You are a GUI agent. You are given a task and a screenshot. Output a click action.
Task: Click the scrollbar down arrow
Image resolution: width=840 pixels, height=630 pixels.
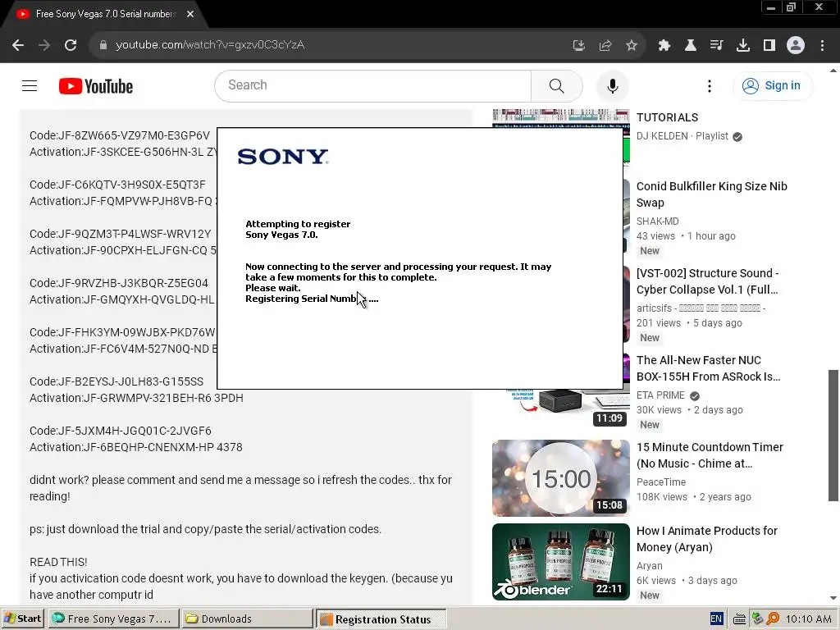pyautogui.click(x=833, y=598)
